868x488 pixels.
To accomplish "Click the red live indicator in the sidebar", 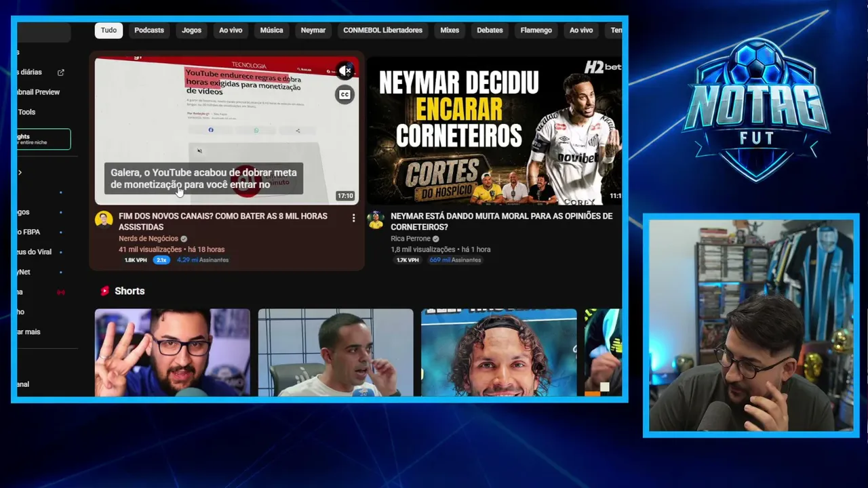I will pyautogui.click(x=60, y=292).
